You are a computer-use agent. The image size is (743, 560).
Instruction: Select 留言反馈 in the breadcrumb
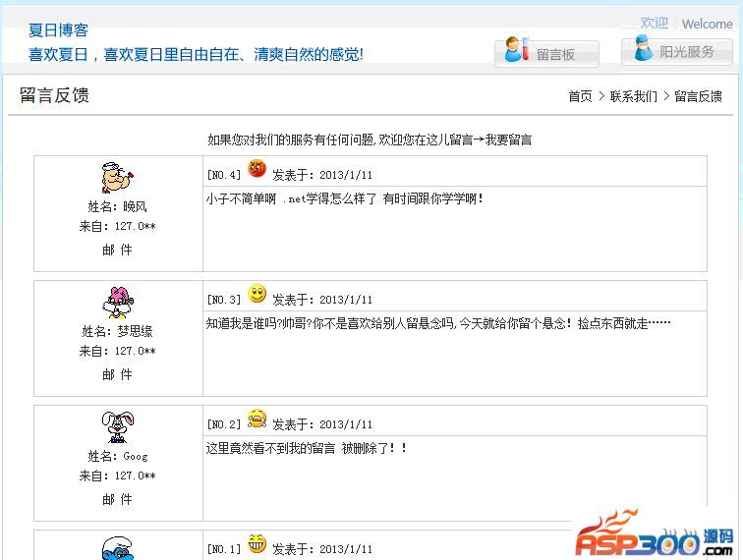coord(698,96)
